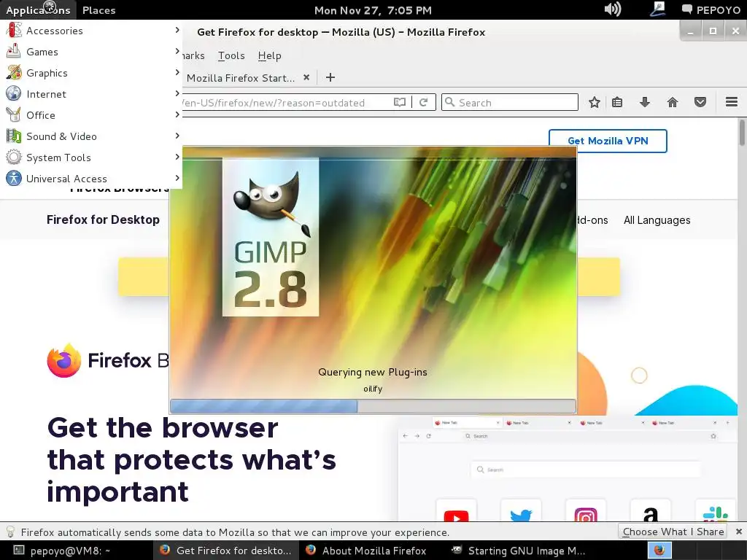Open the Games category
The width and height of the screenshot is (747, 560).
(x=91, y=52)
